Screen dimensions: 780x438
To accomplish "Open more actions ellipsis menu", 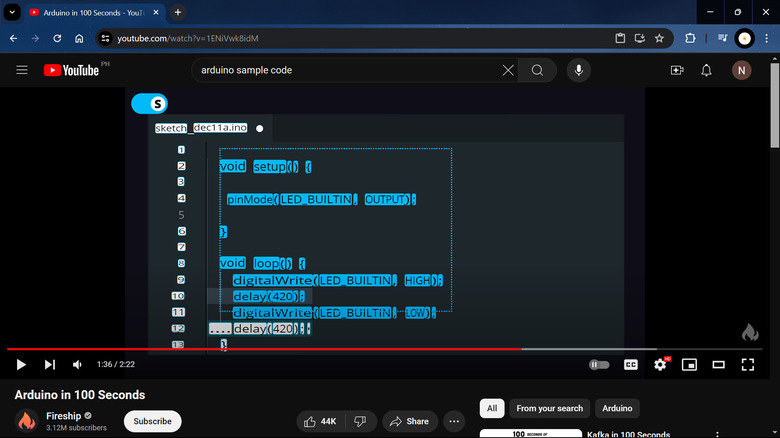I will (454, 421).
